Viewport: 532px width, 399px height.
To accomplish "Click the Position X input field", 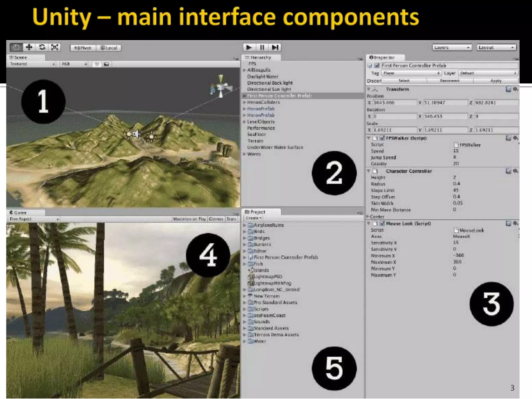I will [x=394, y=103].
